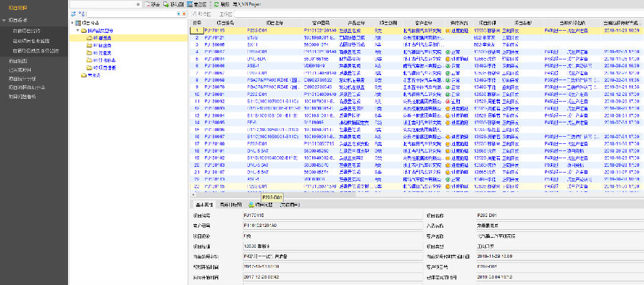Click the C8952736522 cell in row 8

pos(318,79)
